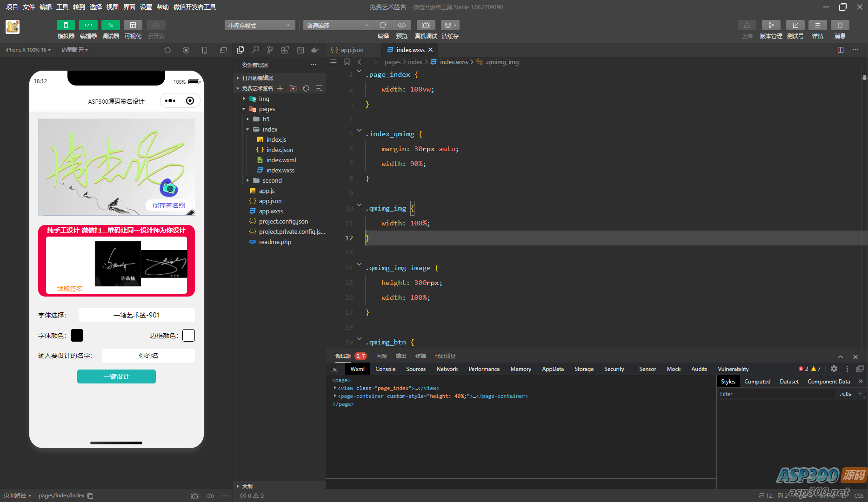
Task: Toggle the editor panel button
Action: tap(88, 25)
